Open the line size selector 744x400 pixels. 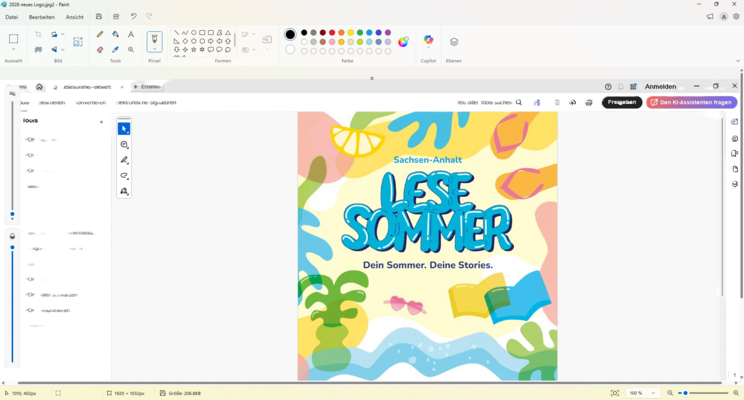[267, 42]
